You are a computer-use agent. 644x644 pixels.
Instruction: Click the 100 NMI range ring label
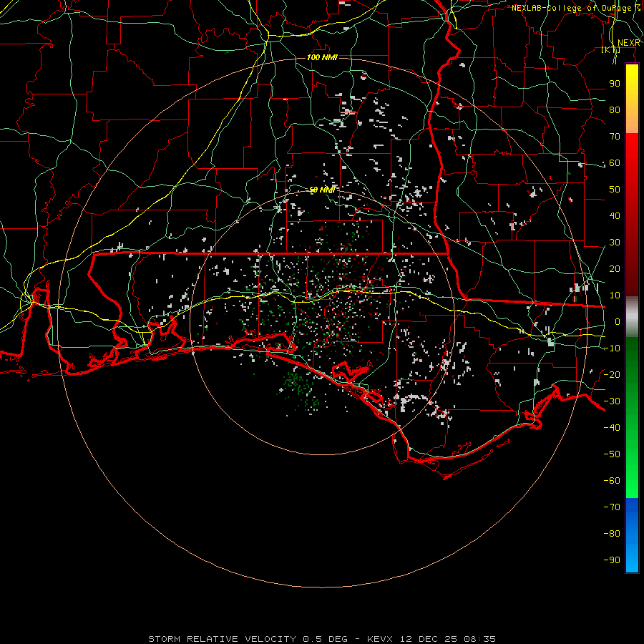(322, 57)
